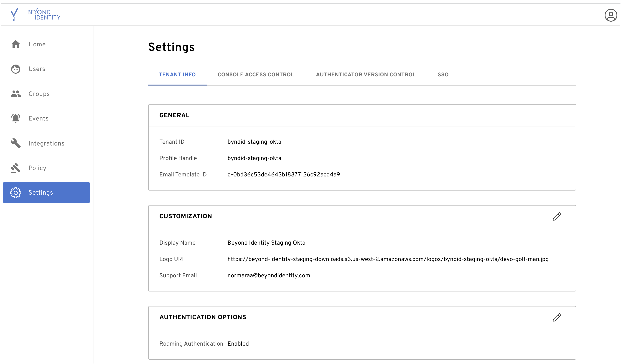Click the support email normaraa@beyondidentity.com
The image size is (621, 364).
coord(269,276)
